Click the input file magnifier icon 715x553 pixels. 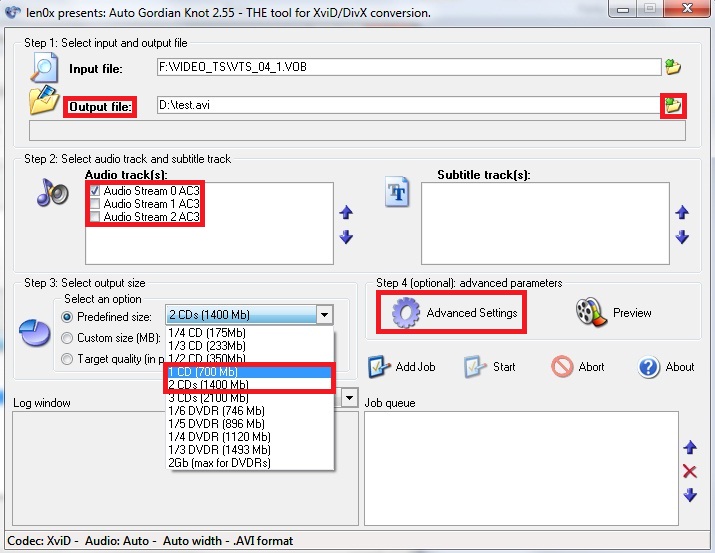click(x=44, y=67)
